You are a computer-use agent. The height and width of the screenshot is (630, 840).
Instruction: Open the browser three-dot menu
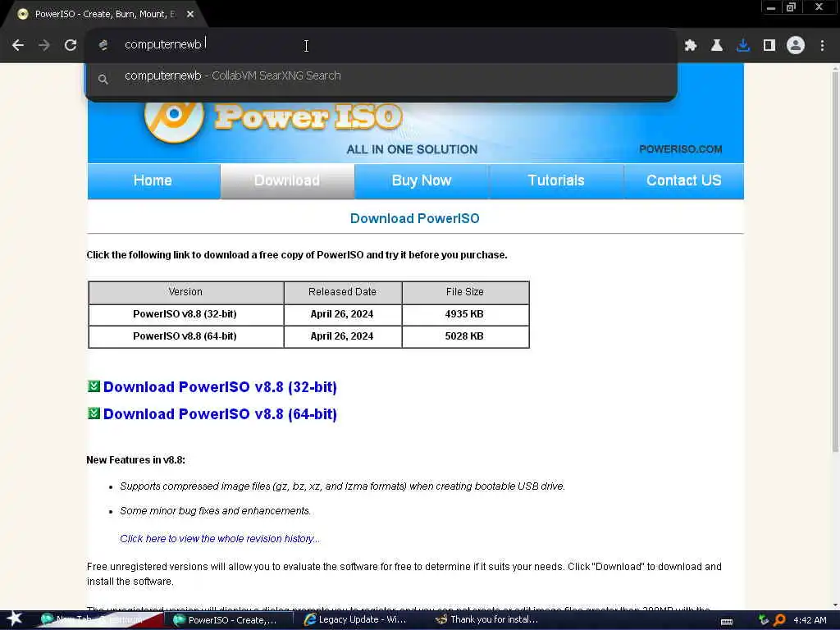tap(822, 46)
